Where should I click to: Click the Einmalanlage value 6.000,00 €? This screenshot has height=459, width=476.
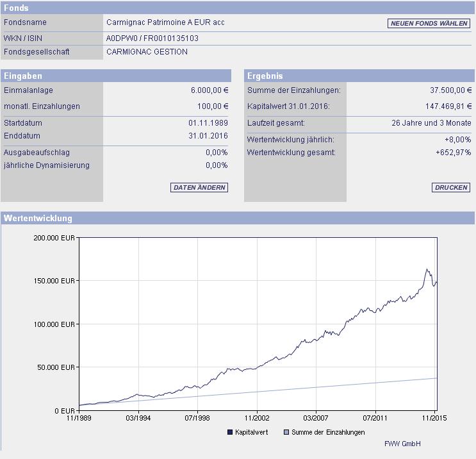click(x=209, y=90)
